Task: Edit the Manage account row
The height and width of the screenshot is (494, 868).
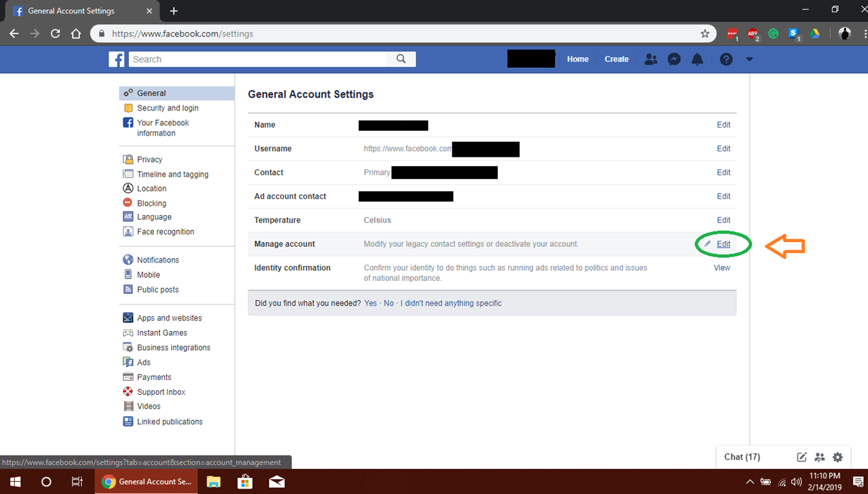Action: pyautogui.click(x=724, y=244)
